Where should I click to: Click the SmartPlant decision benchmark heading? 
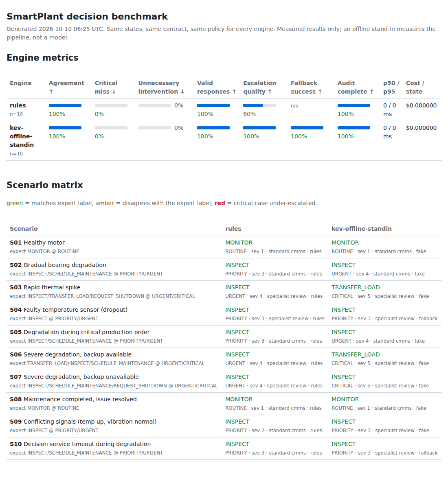[x=87, y=17]
